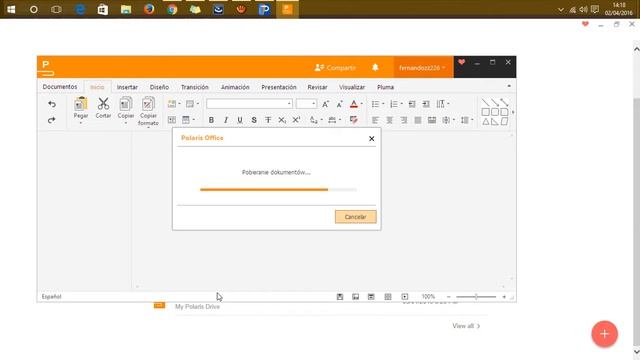The width and height of the screenshot is (640, 360).
Task: Open Chrome from the taskbar
Action: (x=172, y=9)
